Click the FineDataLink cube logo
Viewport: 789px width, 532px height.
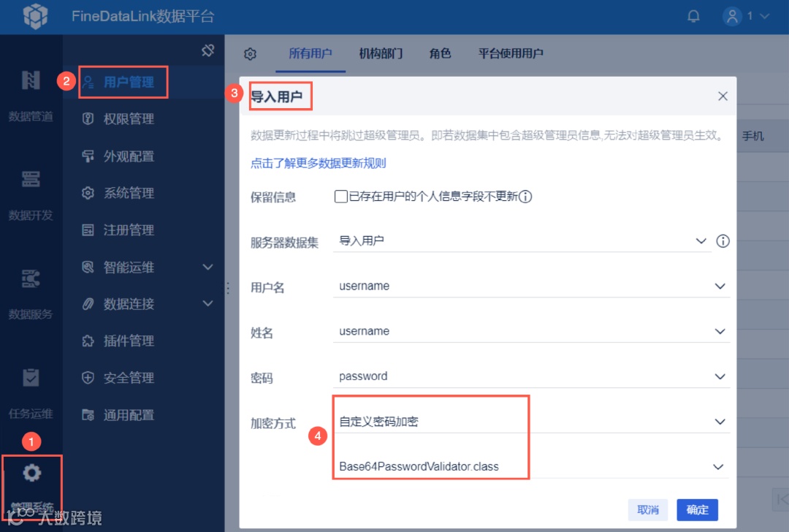[35, 16]
